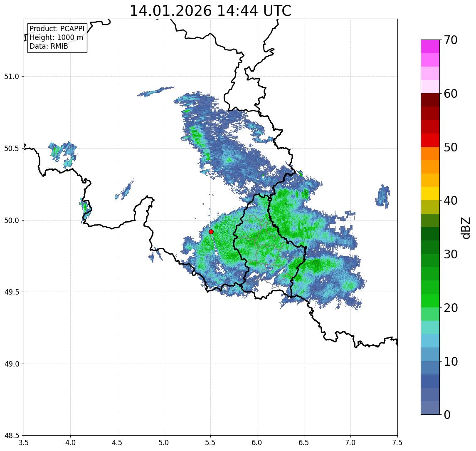
Task: Click longitude axis label 5.0
Action: point(164,443)
